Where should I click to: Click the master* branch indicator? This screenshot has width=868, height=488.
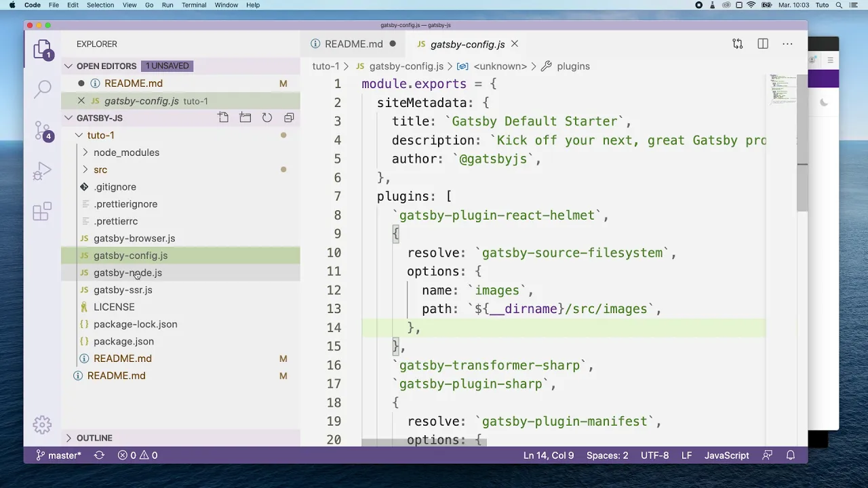click(58, 455)
